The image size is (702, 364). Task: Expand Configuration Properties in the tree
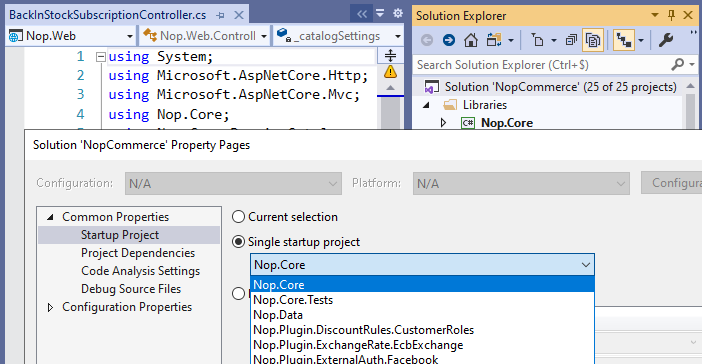[50, 307]
